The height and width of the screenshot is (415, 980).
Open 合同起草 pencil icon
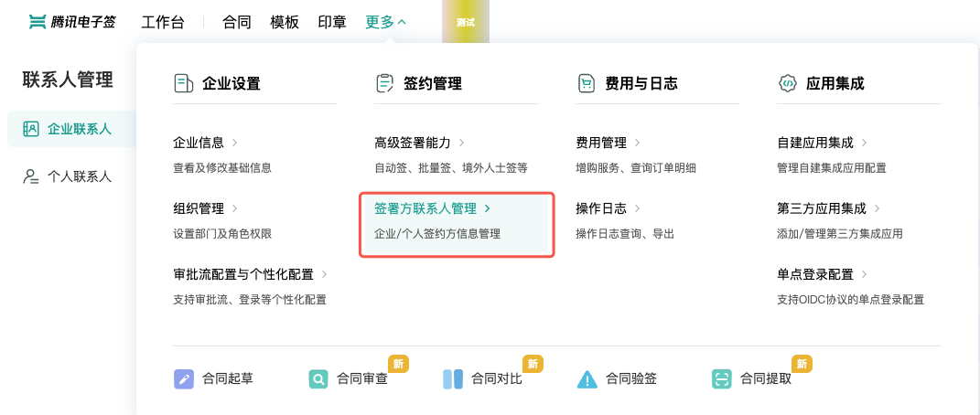click(x=184, y=378)
